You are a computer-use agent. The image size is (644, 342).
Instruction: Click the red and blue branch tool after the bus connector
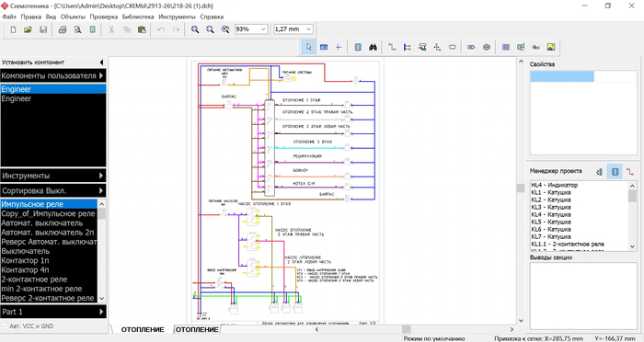[x=437, y=47]
